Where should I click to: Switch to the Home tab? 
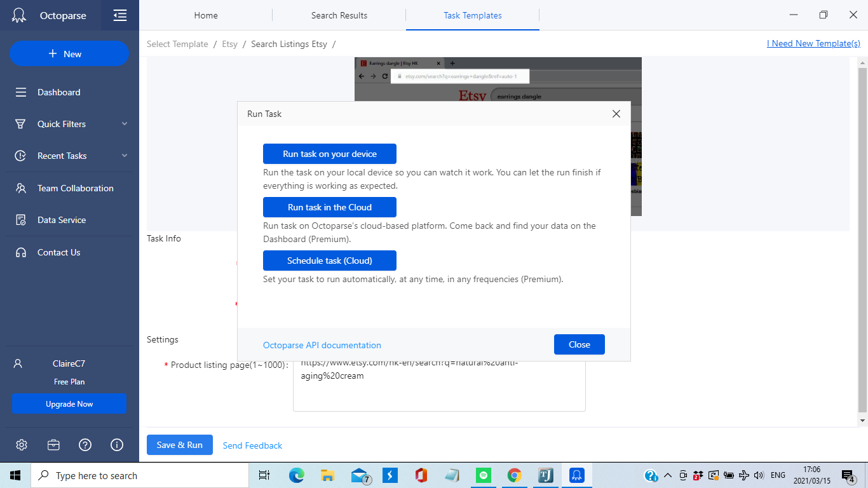[x=206, y=15]
